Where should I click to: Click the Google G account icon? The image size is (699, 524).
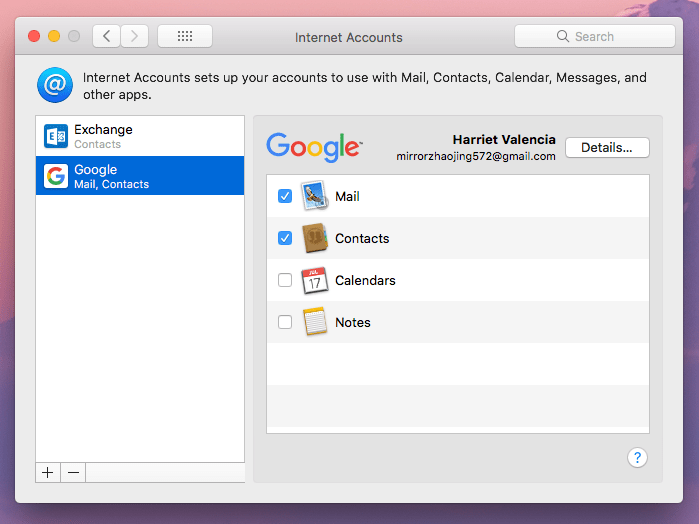click(56, 176)
